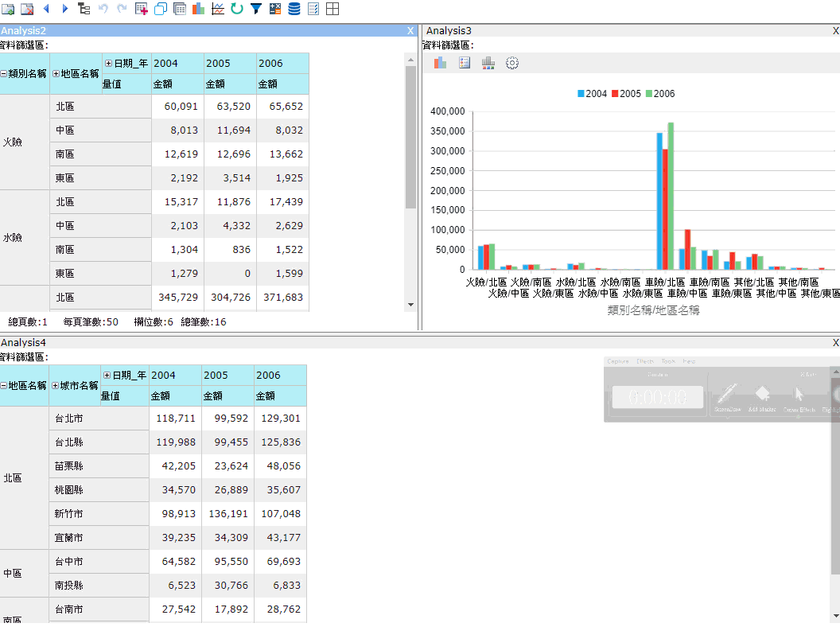Expand 日期_年 header in Analysis4
This screenshot has width=840, height=627.
pyautogui.click(x=107, y=375)
